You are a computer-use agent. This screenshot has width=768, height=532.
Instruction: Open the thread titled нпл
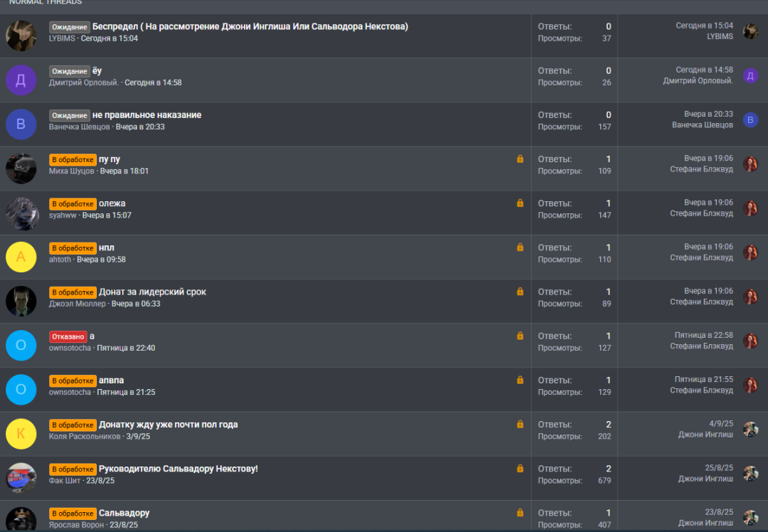tap(106, 248)
